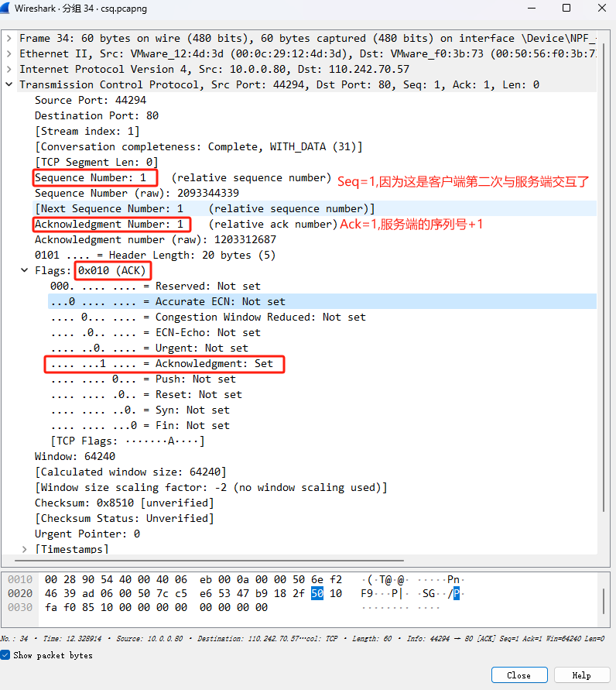The width and height of the screenshot is (616, 690).
Task: Click hex byte fa in row 0030
Action: click(51, 607)
